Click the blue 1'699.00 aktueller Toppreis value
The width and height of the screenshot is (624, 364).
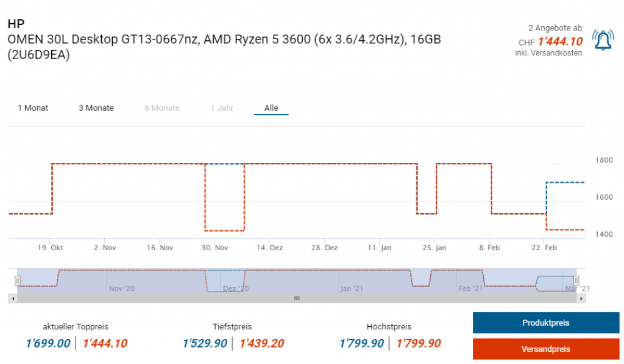[48, 343]
